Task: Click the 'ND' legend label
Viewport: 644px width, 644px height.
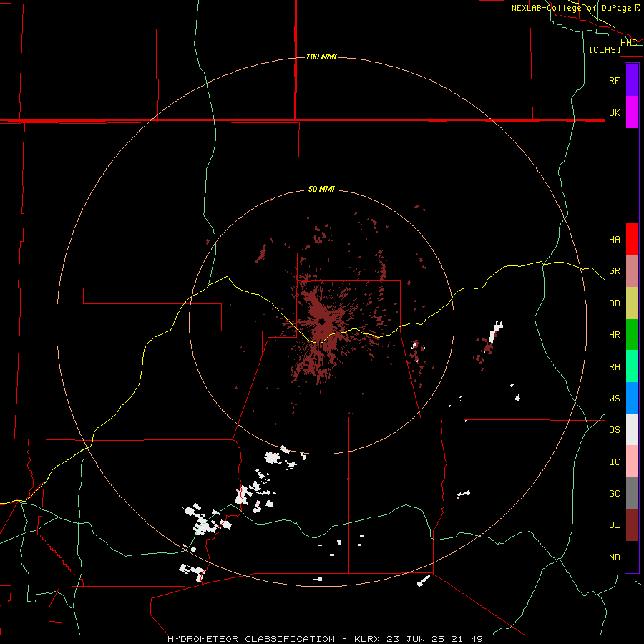Action: pos(615,557)
